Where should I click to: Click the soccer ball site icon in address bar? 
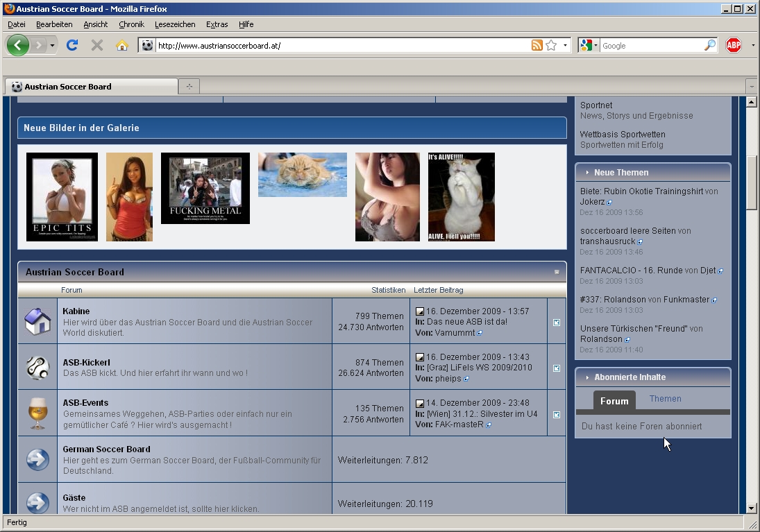tap(147, 46)
